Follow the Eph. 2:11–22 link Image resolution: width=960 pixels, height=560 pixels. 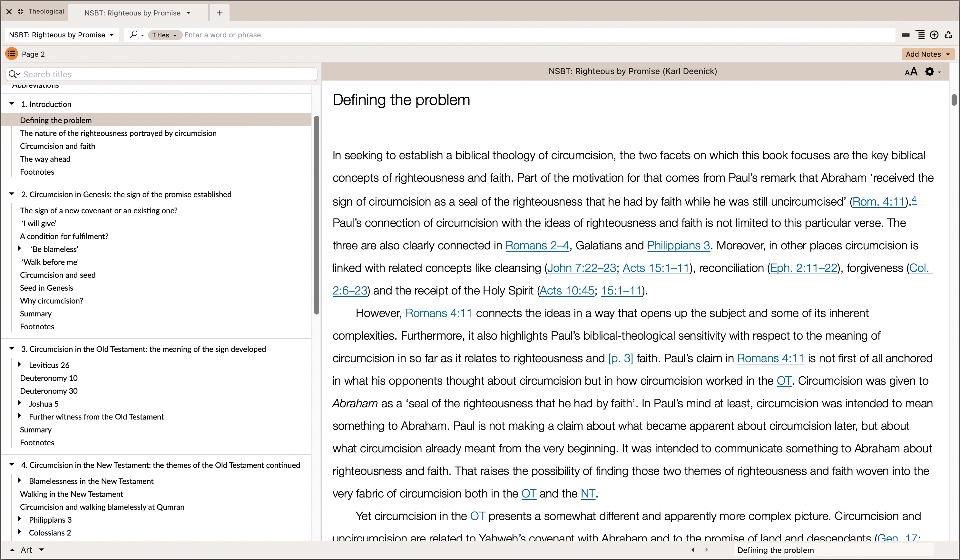(803, 268)
